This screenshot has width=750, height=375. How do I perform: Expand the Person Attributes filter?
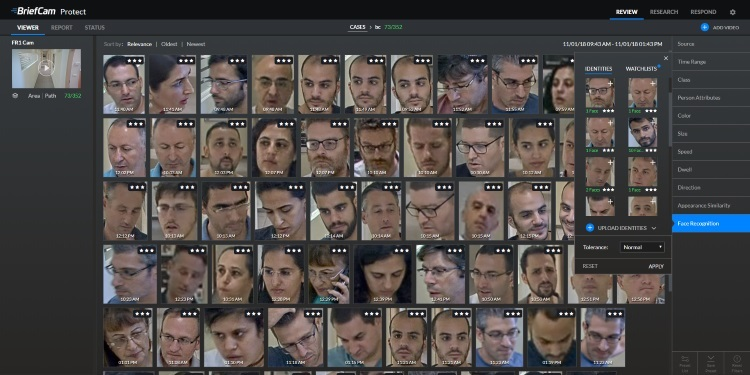711,98
